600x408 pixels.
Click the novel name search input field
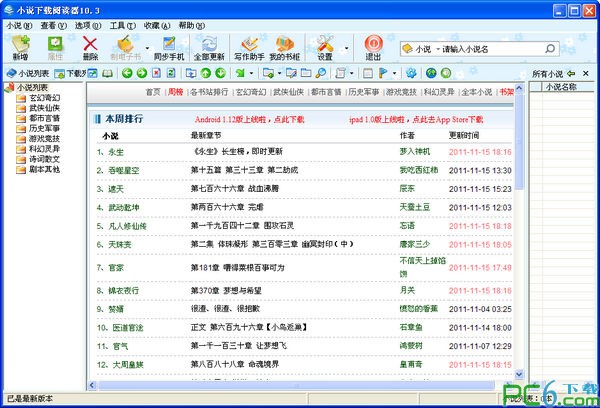[x=492, y=49]
